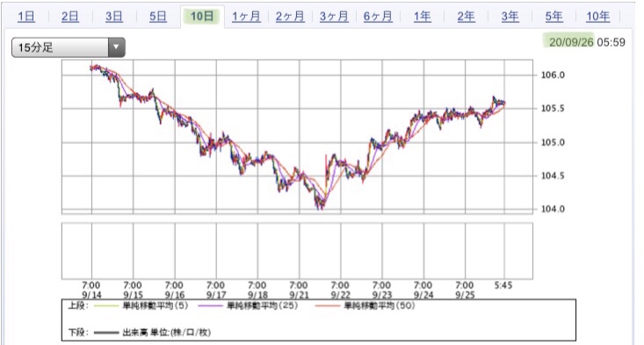Click the green legend line for average 5
Screen dimensions: 644x345
[x=106, y=306]
